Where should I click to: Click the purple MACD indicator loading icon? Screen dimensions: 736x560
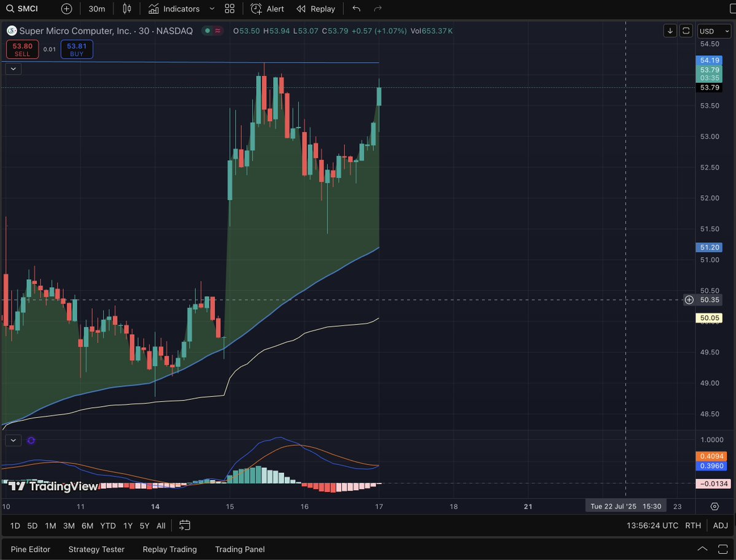click(31, 440)
